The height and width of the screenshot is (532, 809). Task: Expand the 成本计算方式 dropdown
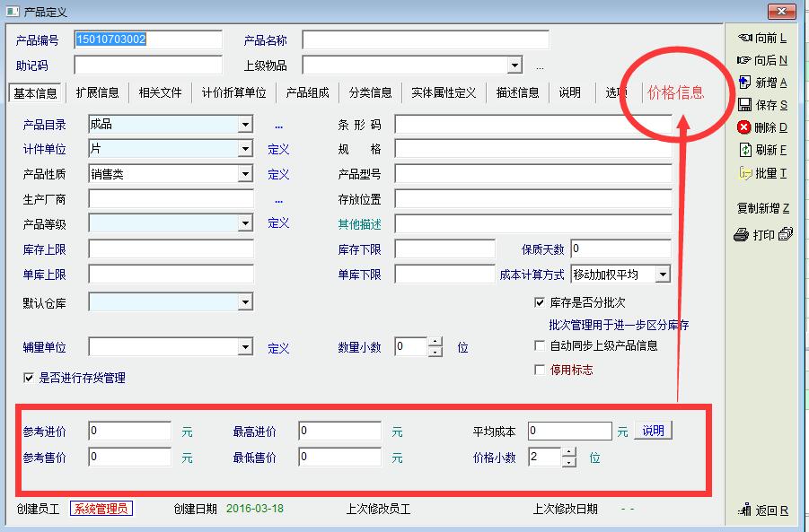click(663, 275)
